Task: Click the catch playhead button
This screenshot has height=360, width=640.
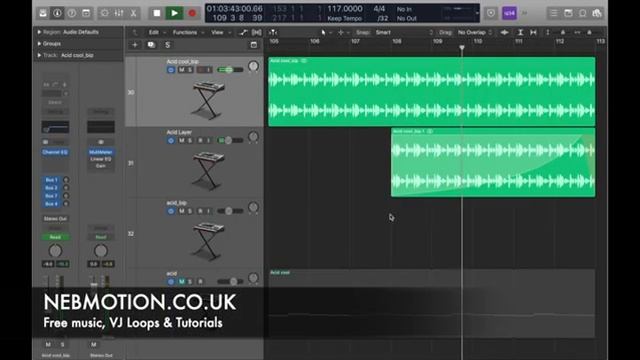Action: (x=273, y=32)
